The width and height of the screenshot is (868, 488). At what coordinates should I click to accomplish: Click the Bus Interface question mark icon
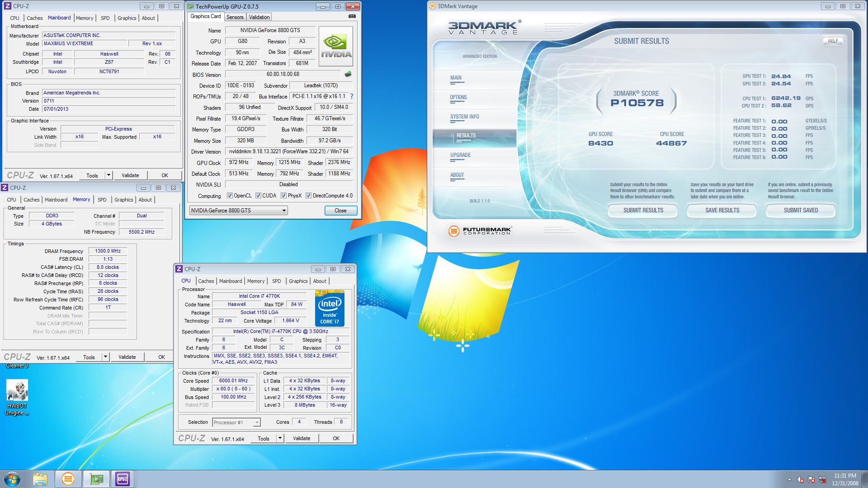(352, 96)
